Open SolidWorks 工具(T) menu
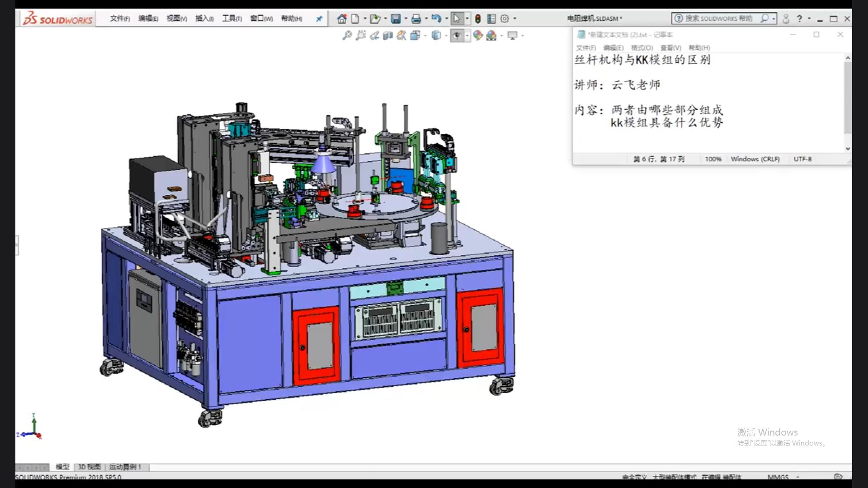This screenshot has height=488, width=868. [x=232, y=19]
